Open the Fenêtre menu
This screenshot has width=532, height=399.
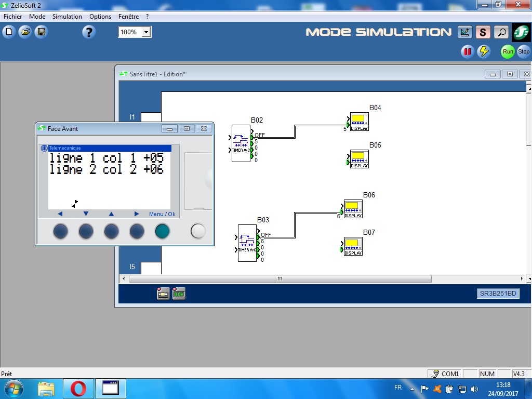click(128, 17)
